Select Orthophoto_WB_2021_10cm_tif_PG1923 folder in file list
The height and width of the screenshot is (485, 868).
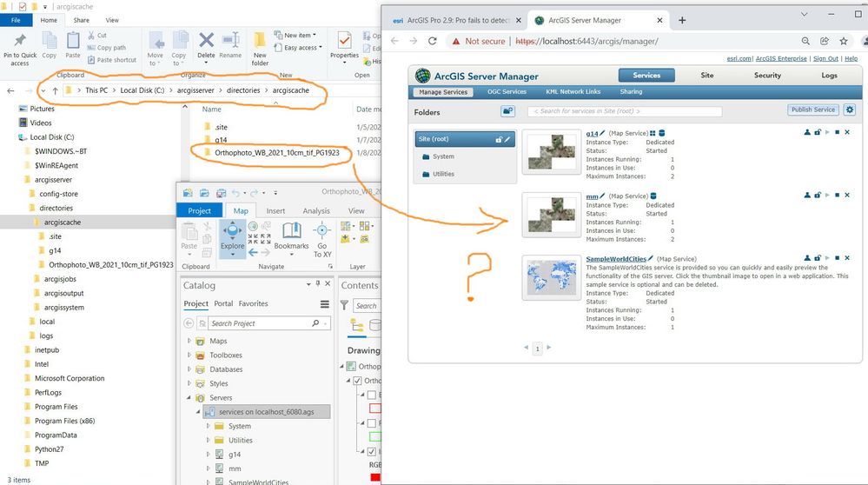point(277,153)
